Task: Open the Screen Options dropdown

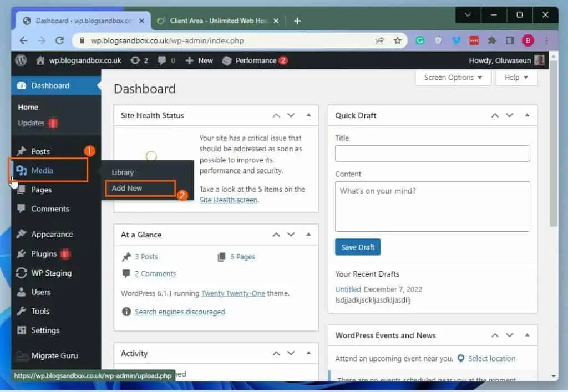Action: click(x=452, y=77)
